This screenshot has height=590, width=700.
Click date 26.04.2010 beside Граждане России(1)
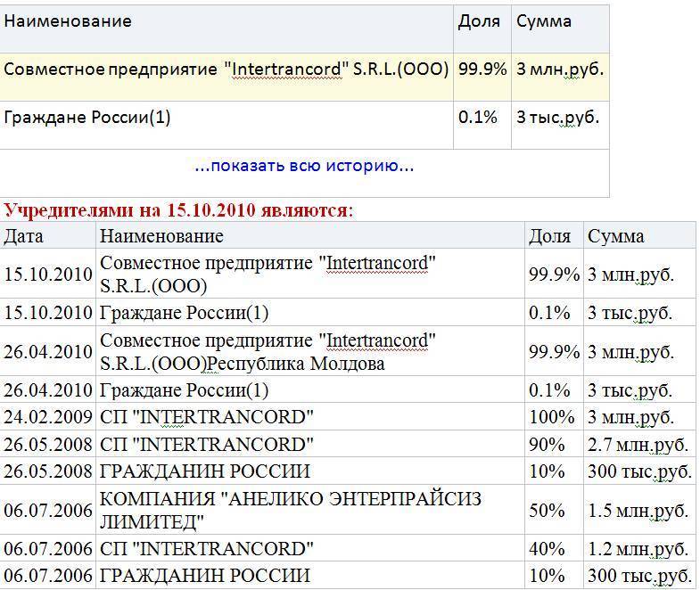(48, 390)
